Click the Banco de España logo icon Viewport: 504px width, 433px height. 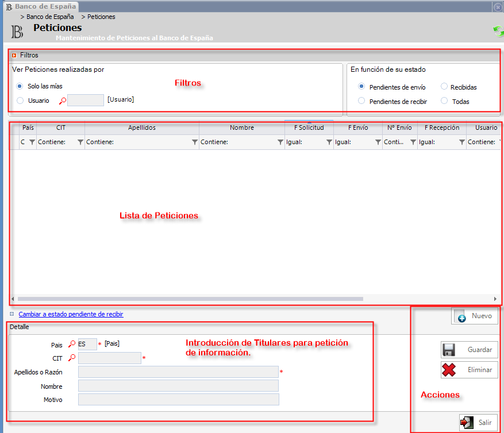[17, 32]
